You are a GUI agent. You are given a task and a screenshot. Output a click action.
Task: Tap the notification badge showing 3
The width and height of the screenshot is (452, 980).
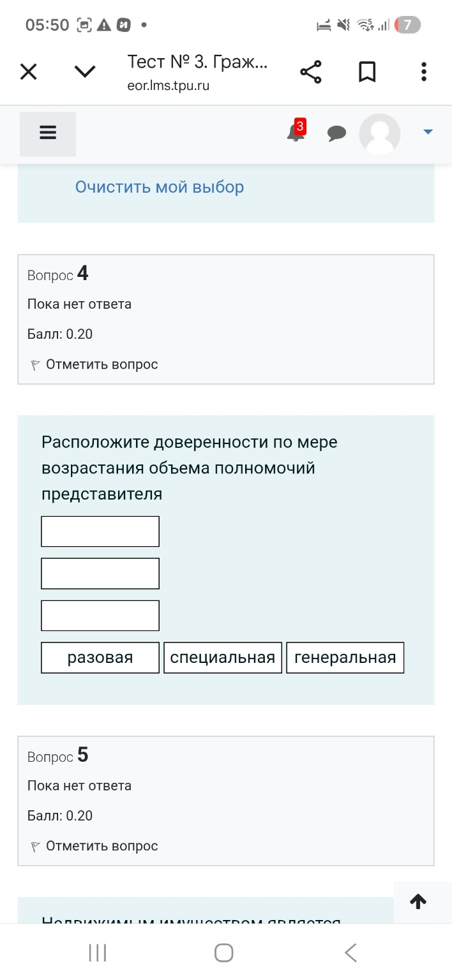[299, 126]
